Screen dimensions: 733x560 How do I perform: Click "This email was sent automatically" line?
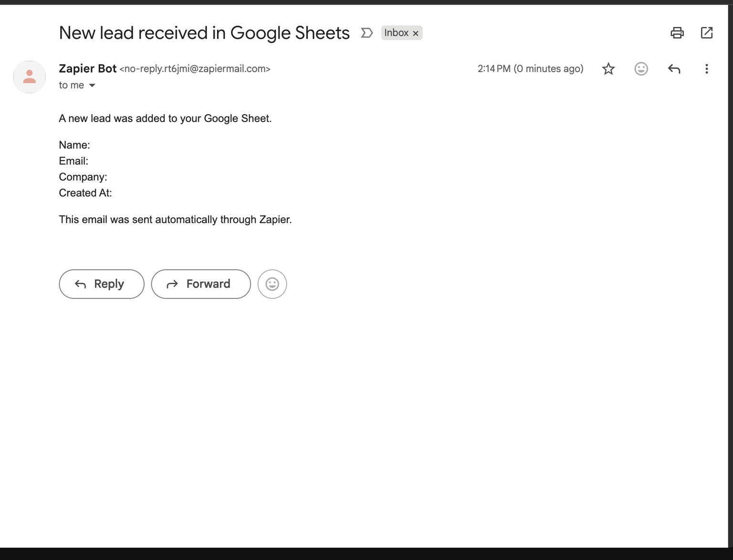(175, 220)
